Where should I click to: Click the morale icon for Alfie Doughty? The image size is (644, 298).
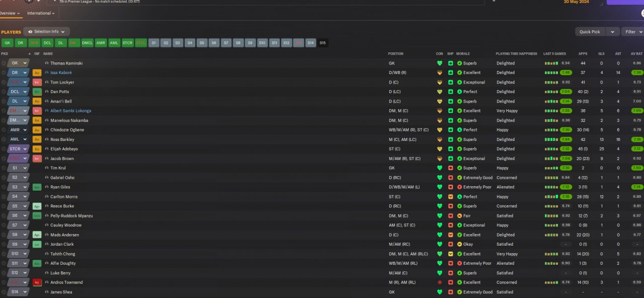tap(459, 263)
